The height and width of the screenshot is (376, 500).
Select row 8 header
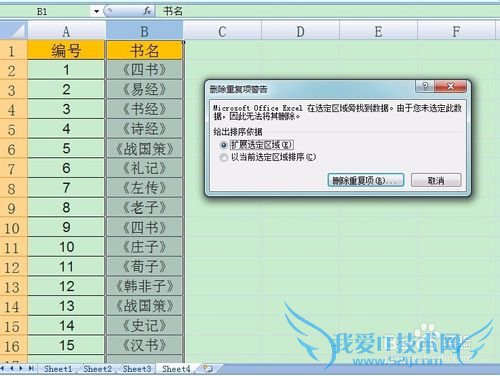[x=13, y=188]
